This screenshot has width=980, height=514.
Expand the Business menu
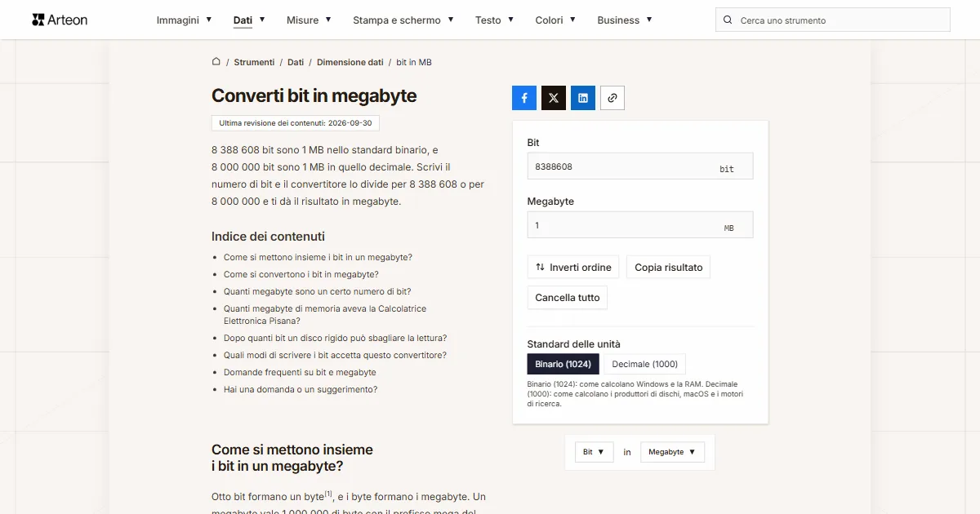(625, 20)
